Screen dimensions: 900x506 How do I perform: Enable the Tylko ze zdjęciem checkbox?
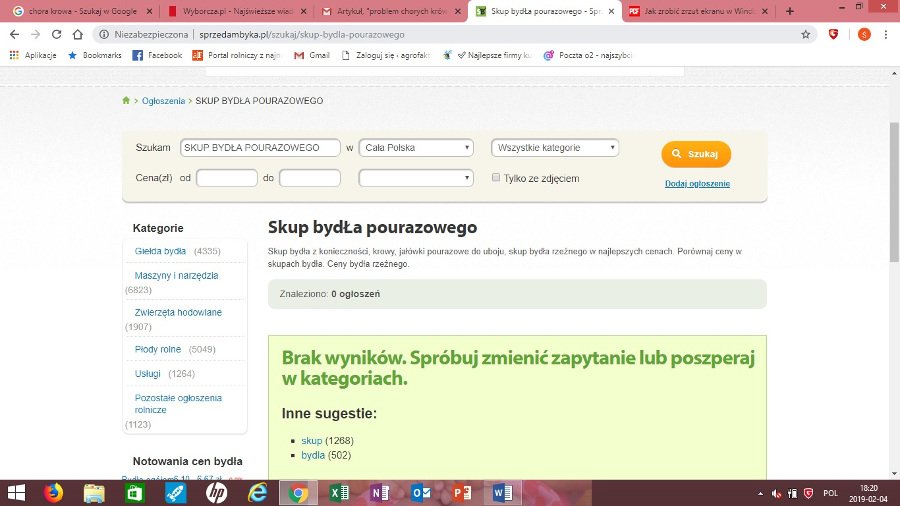click(496, 178)
